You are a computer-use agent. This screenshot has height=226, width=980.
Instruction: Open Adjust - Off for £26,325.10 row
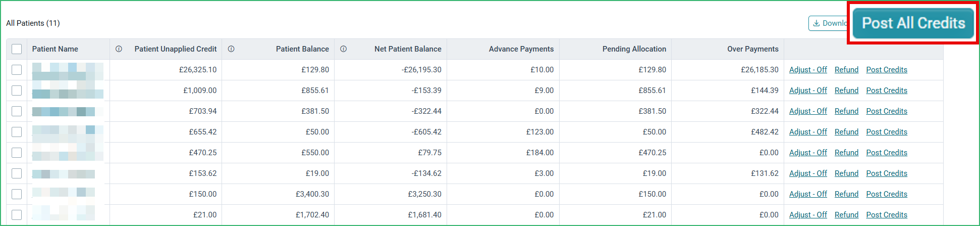point(808,70)
